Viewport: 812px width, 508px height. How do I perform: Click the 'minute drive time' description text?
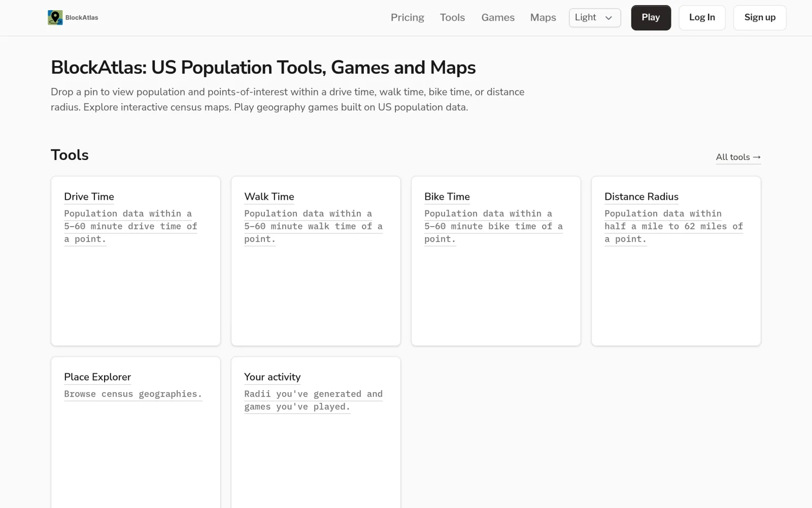[130, 227]
